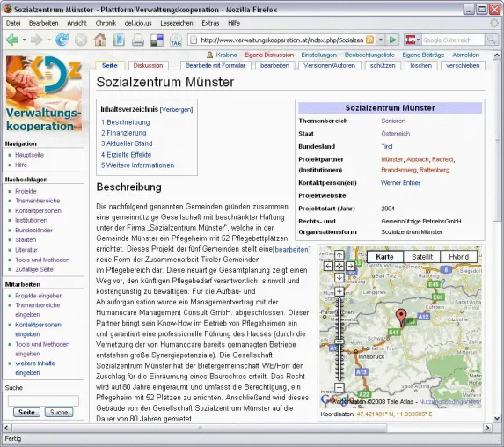Click the search magnifier icon
Image resolution: width=504 pixels, height=447 pixels.
click(491, 40)
